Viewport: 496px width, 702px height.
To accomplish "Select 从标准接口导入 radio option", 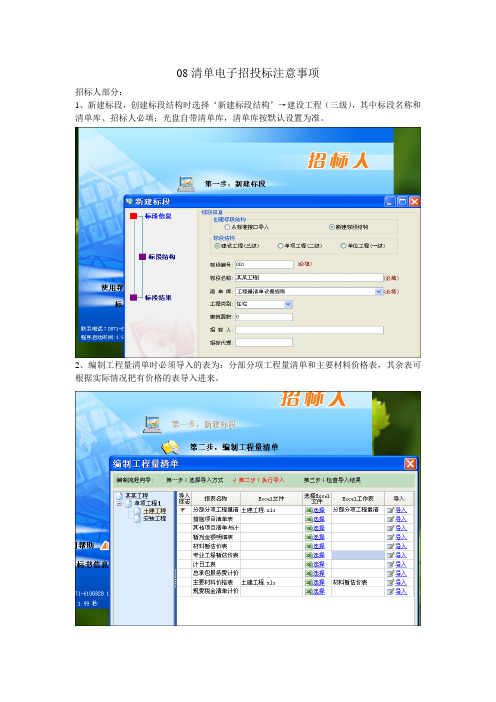I will (227, 227).
